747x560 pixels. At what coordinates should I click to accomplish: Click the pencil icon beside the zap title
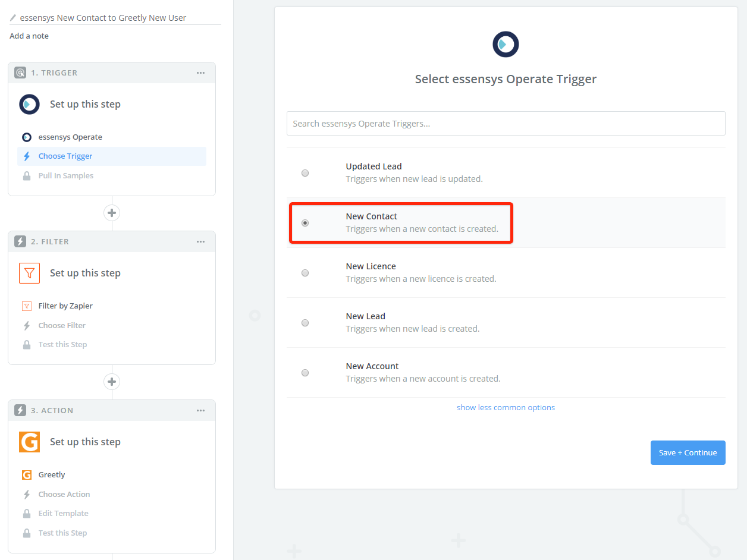tap(13, 18)
